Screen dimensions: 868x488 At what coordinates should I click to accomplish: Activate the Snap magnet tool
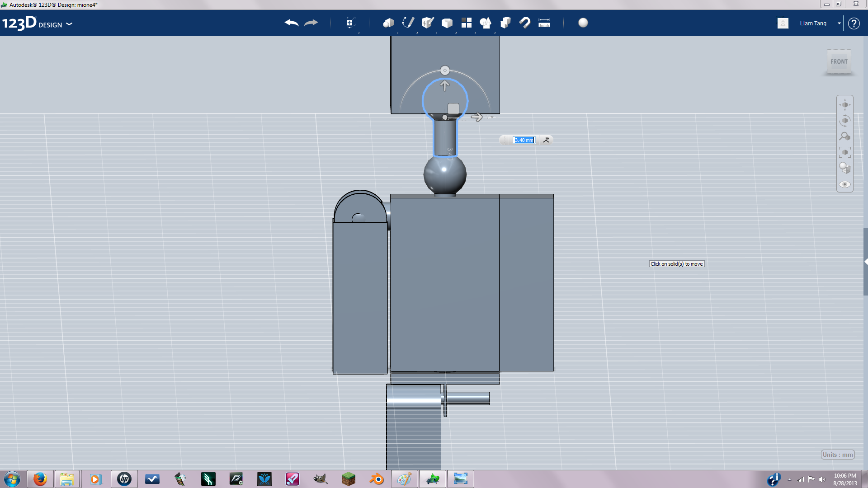point(525,23)
